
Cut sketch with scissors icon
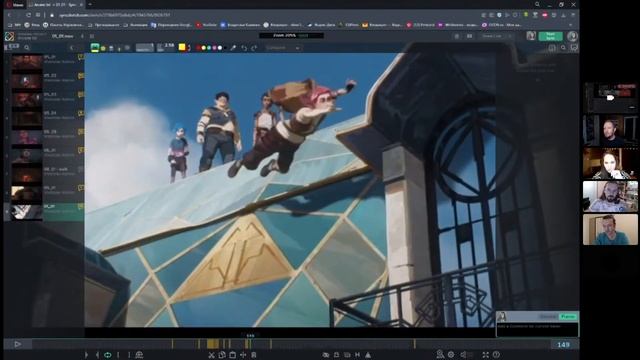point(211,355)
